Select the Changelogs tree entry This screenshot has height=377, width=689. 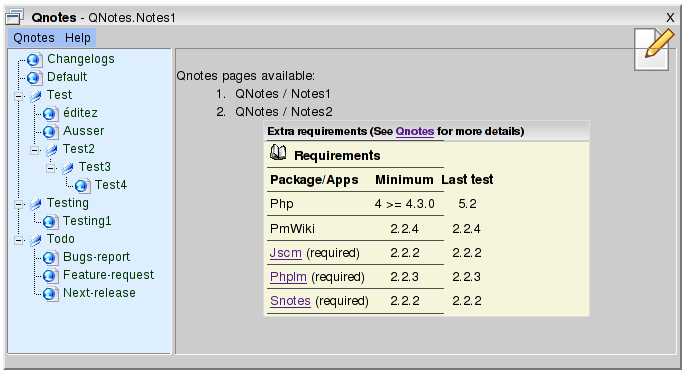81,59
